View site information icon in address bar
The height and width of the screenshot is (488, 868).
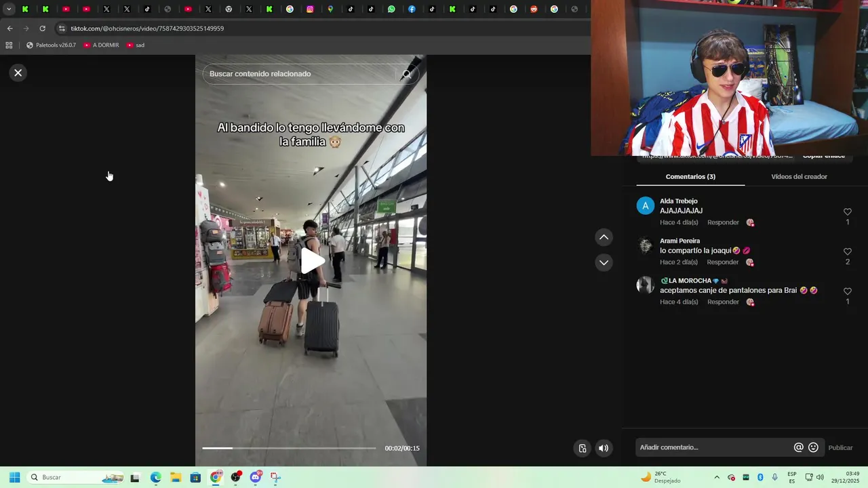62,28
